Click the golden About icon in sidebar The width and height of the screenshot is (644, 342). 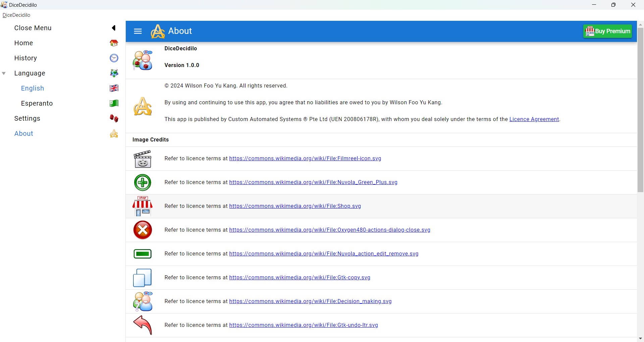tap(114, 133)
